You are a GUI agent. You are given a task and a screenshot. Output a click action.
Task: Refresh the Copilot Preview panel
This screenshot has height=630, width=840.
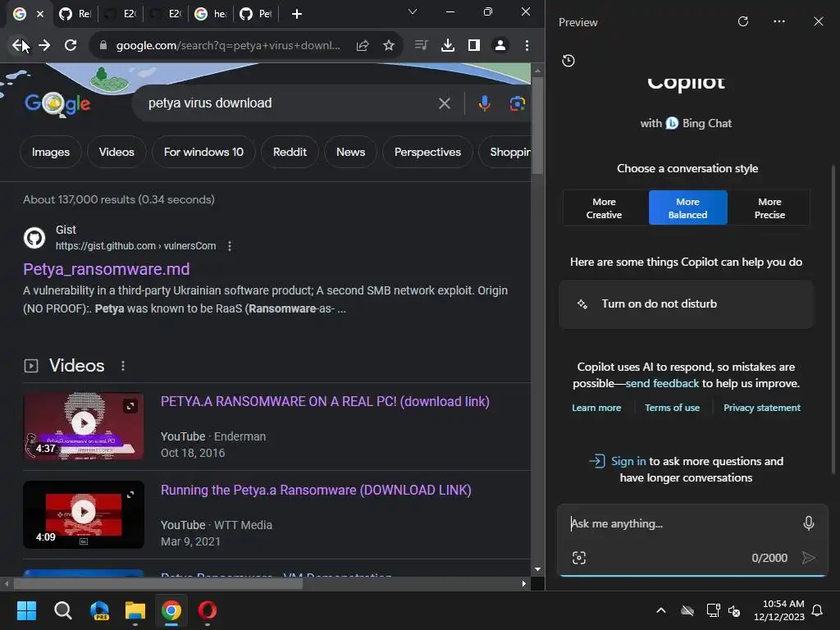click(743, 21)
